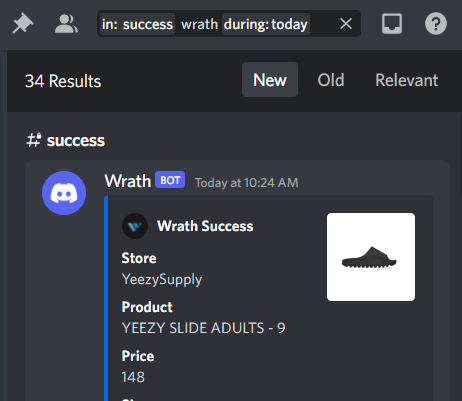The height and width of the screenshot is (401, 462).
Task: Show the member list icon
Action: tap(66, 24)
